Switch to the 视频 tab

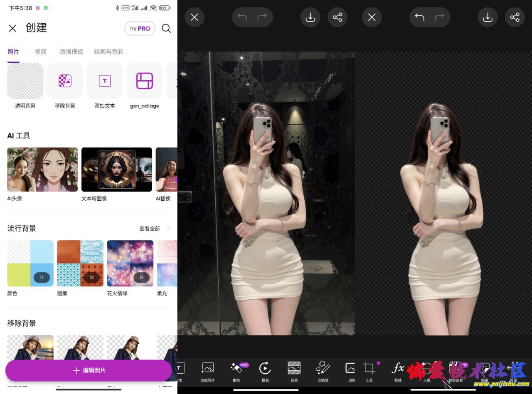click(x=40, y=52)
